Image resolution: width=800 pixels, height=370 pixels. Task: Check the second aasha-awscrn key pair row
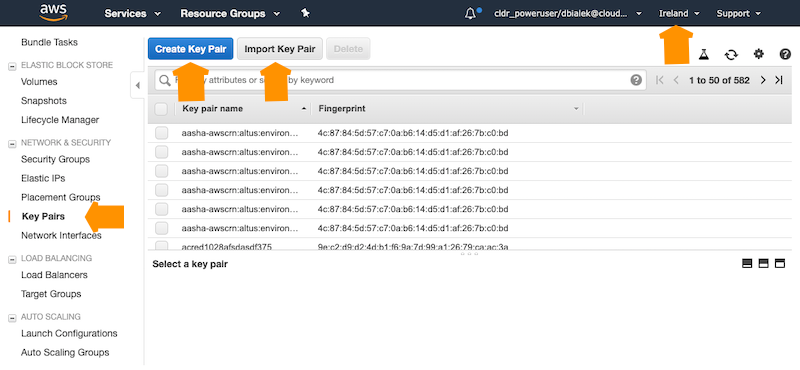[x=161, y=152]
